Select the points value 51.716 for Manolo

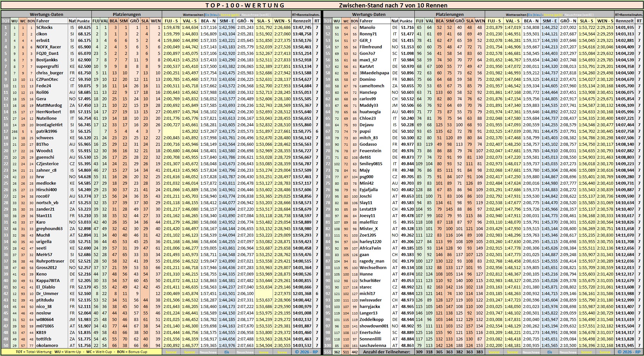407,28
